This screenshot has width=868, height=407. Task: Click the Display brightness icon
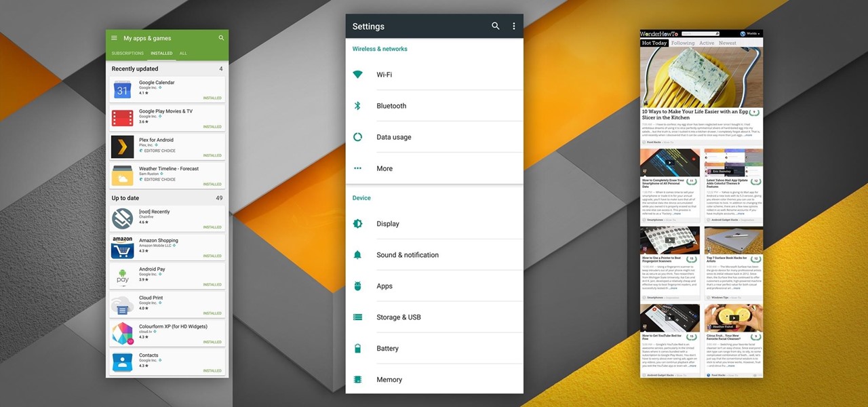point(357,224)
